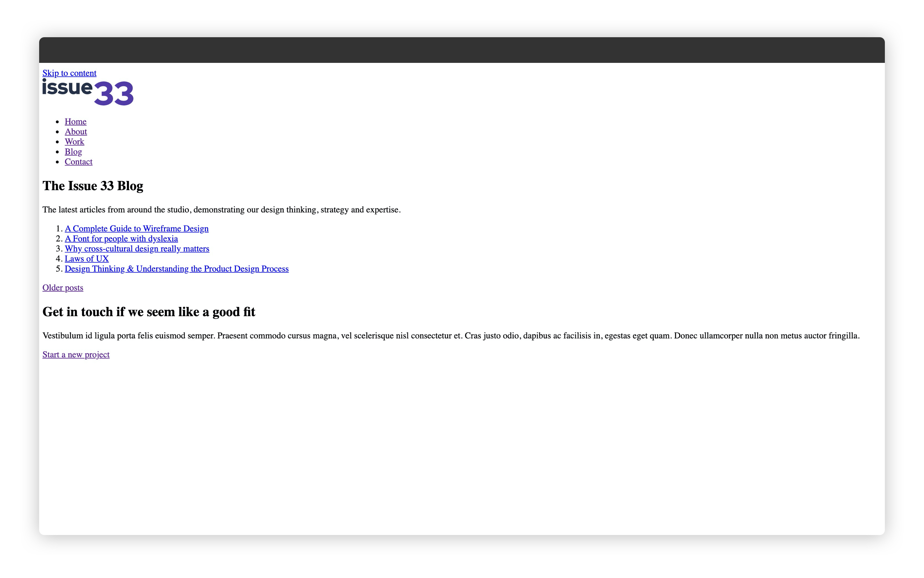The width and height of the screenshot is (924, 578).
Task: Click the Get in touch heading
Action: (149, 312)
